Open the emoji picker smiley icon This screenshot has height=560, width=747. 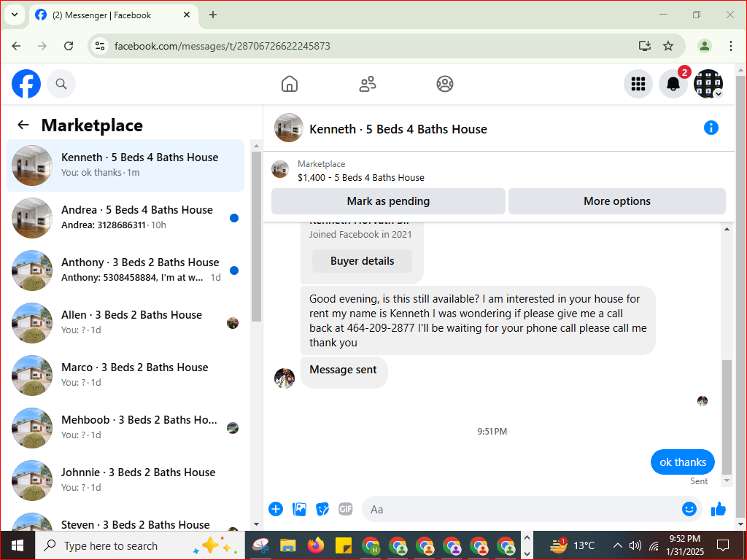(689, 509)
